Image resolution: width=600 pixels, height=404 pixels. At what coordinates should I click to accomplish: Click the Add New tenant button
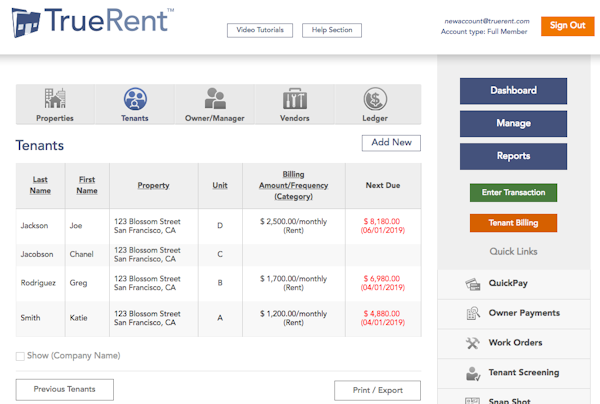click(391, 143)
